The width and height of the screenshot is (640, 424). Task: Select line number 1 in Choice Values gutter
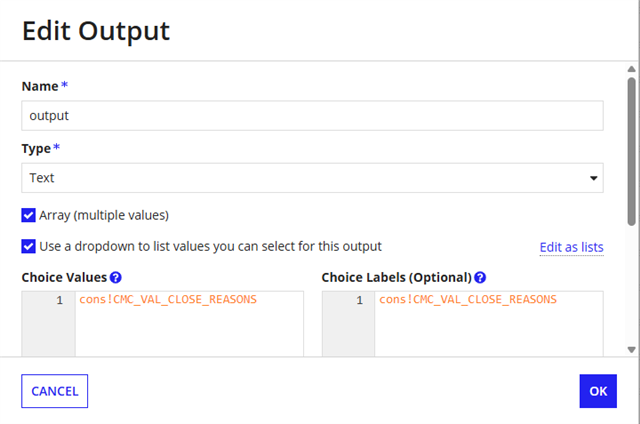coord(60,300)
